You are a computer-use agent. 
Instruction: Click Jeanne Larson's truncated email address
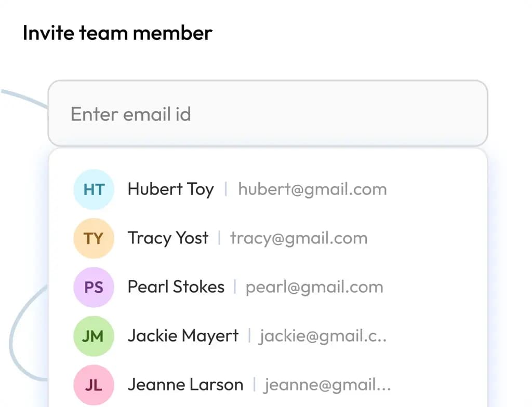[327, 384]
